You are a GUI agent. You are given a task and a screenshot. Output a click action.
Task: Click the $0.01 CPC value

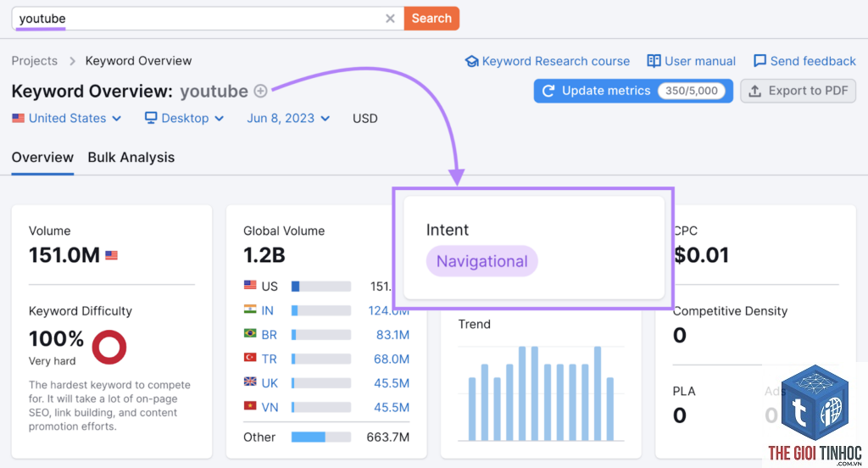click(701, 255)
